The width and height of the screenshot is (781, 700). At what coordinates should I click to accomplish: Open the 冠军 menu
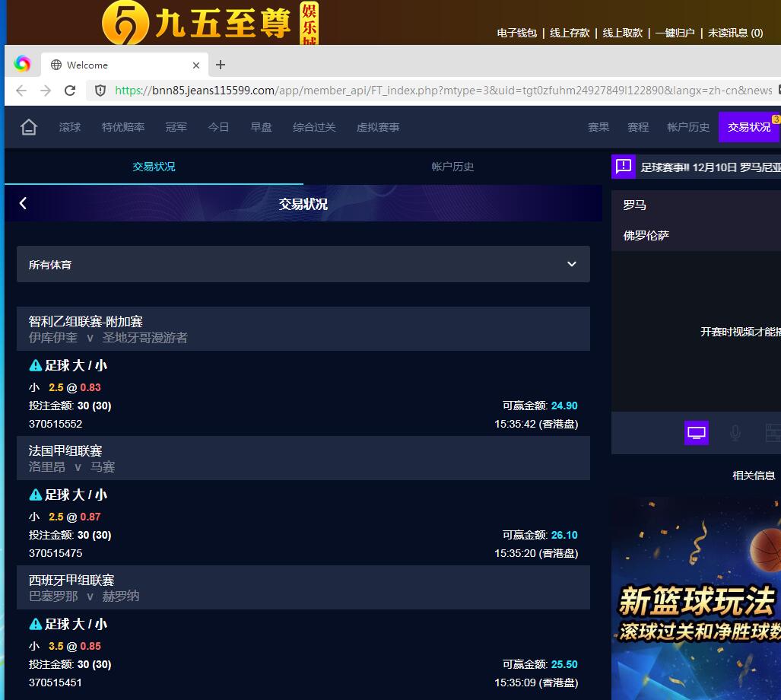(176, 127)
